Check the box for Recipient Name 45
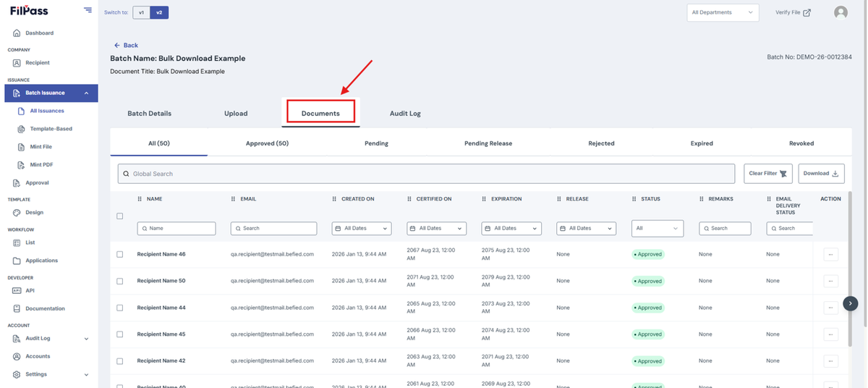This screenshot has height=388, width=868. (120, 334)
